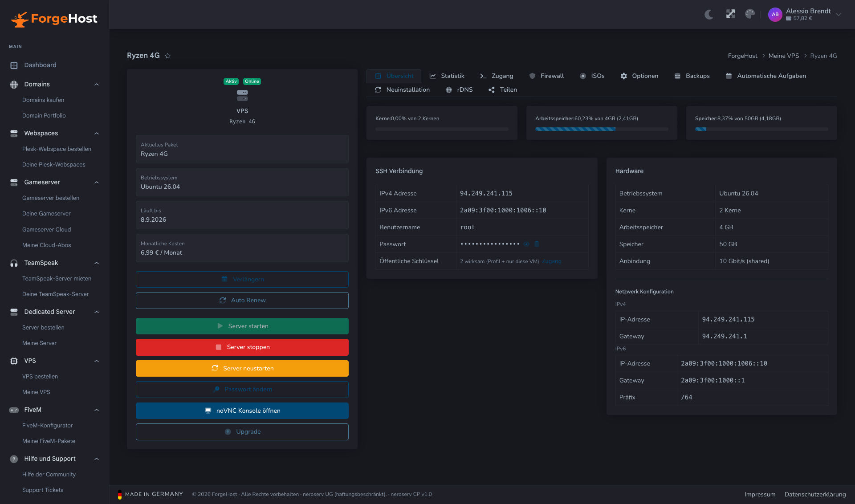Image resolution: width=855 pixels, height=504 pixels.
Task: Collapse the Dedicated Server sidebar section
Action: tap(96, 312)
